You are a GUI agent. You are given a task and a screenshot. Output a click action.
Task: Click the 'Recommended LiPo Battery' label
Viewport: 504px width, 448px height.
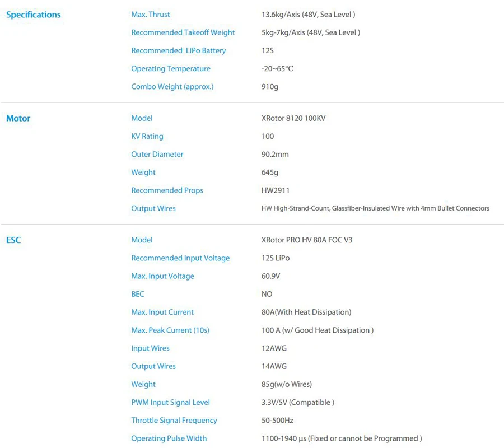point(179,50)
